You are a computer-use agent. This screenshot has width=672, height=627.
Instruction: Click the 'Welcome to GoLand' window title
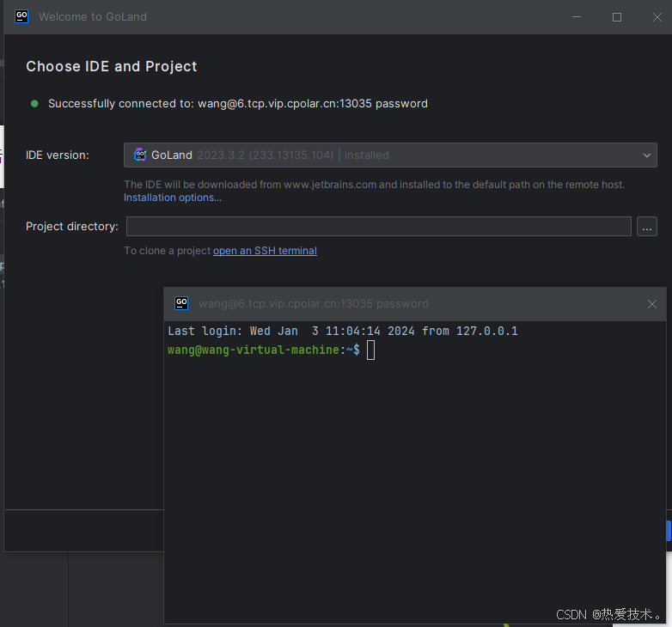pos(93,16)
